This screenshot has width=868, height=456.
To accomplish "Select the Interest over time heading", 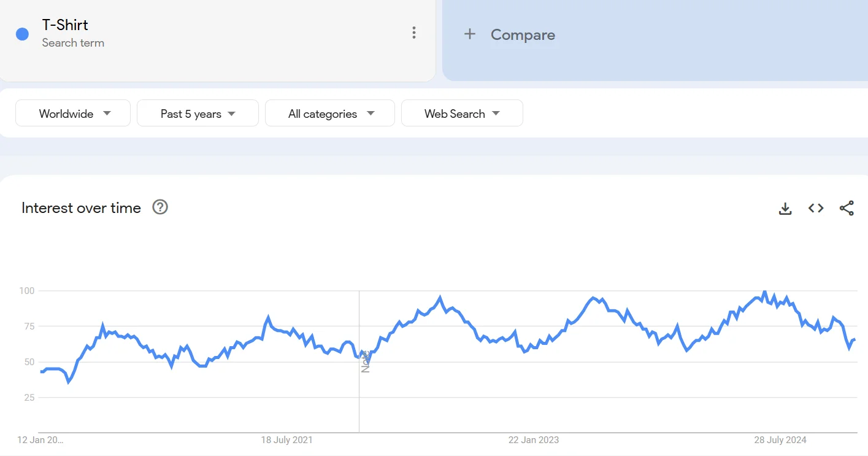I will [x=81, y=208].
